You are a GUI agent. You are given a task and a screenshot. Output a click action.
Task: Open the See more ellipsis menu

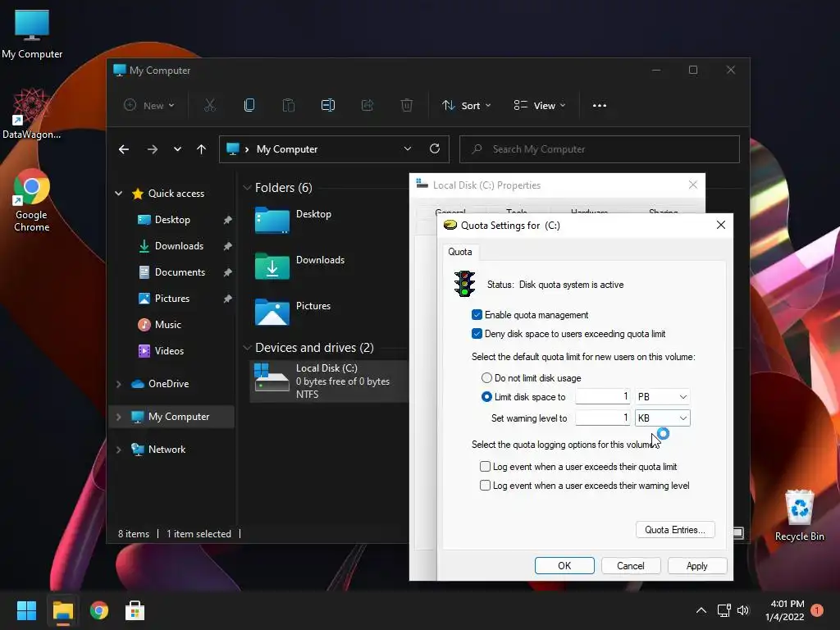tap(600, 106)
